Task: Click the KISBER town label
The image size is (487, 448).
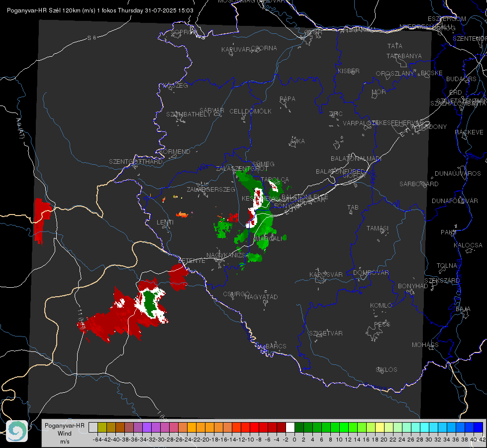Action: tap(349, 71)
